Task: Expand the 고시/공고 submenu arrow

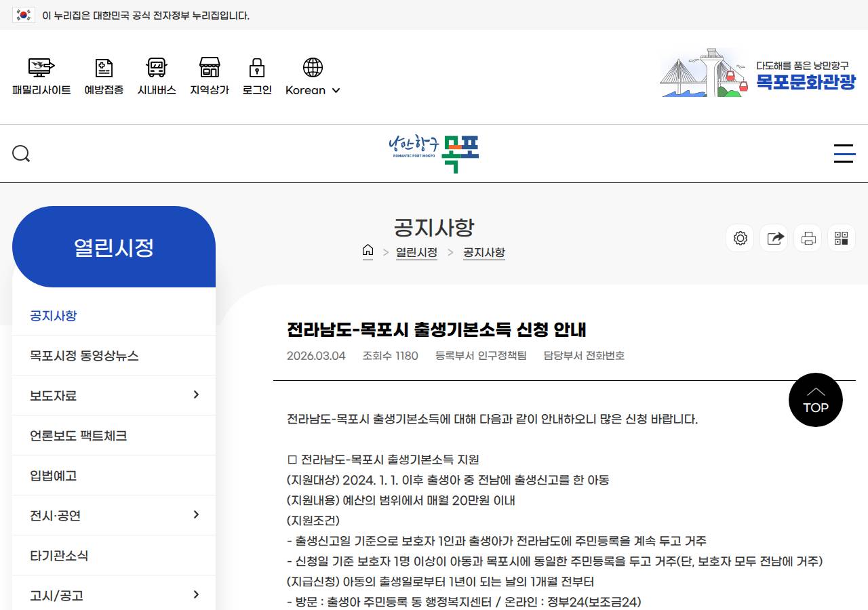Action: point(196,594)
